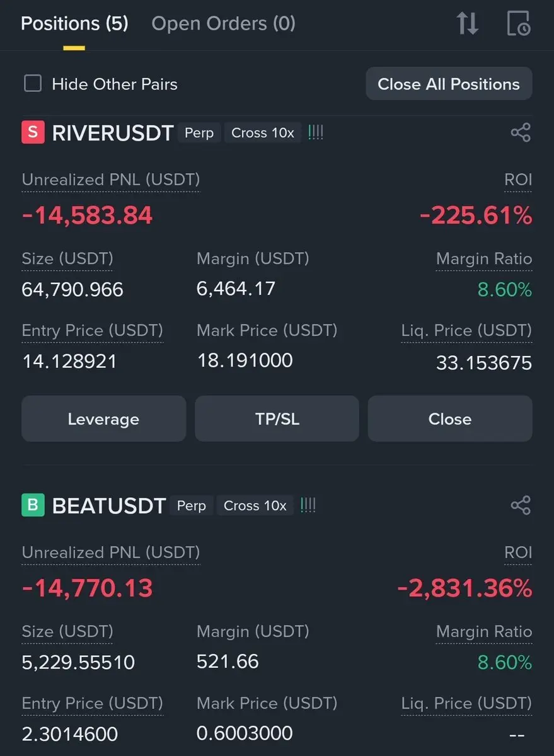Tap the green B buy badge
This screenshot has height=756, width=554.
(33, 505)
